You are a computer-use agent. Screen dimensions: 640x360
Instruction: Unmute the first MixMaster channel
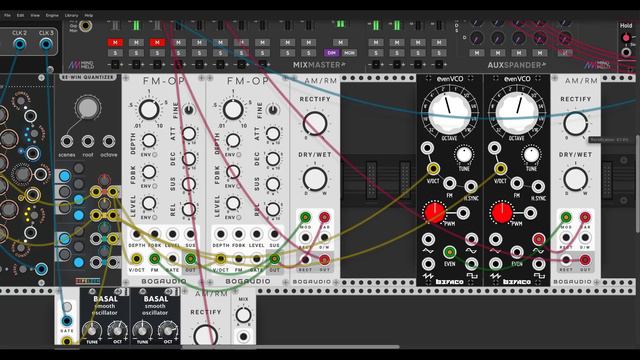[x=115, y=42]
